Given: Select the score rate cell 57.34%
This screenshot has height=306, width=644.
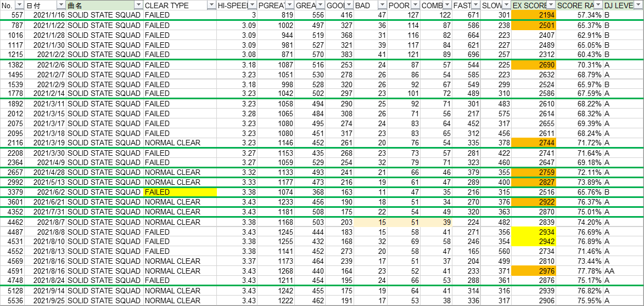Looking at the screenshot, I should tap(580, 15).
